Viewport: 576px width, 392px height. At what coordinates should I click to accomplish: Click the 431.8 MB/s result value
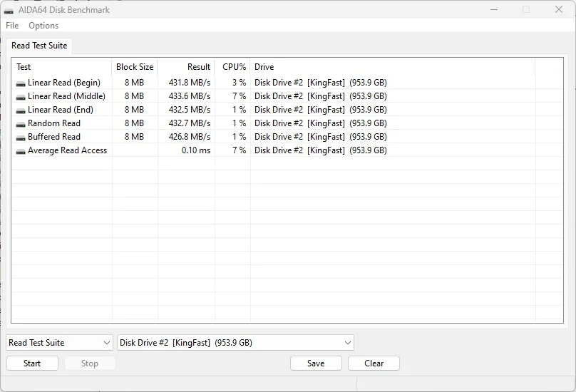(190, 83)
